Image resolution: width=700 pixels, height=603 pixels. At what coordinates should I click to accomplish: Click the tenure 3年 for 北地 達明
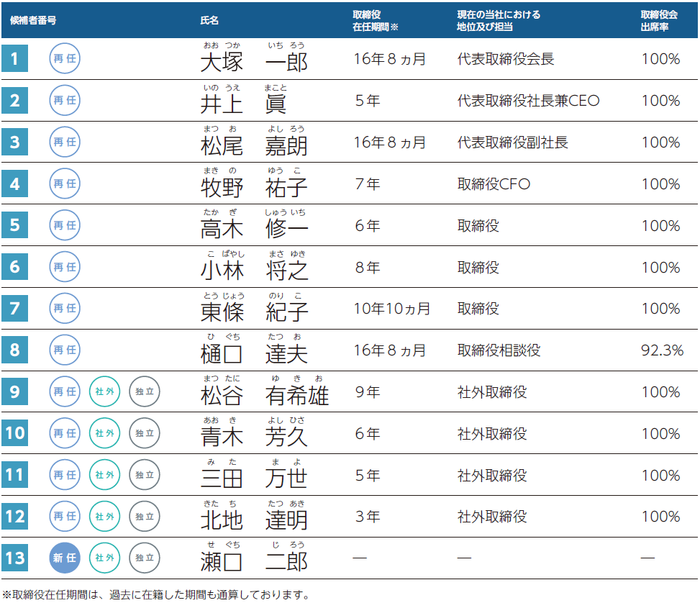pos(368,517)
